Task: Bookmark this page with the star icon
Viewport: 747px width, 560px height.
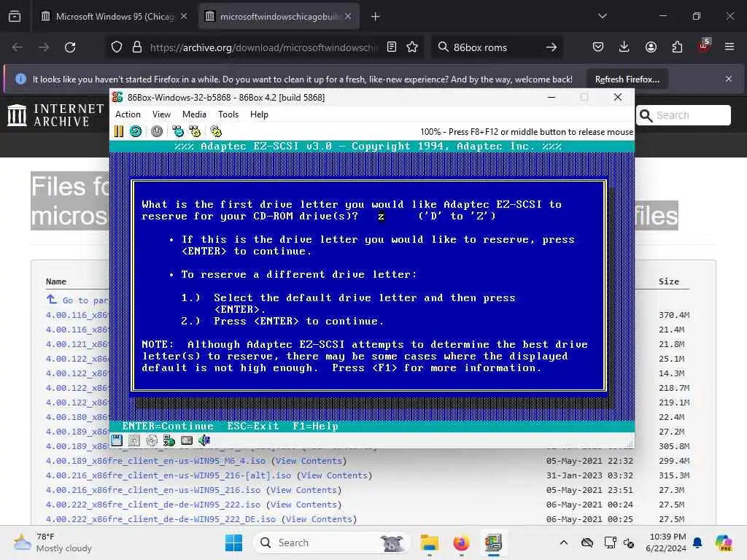Action: pyautogui.click(x=413, y=47)
